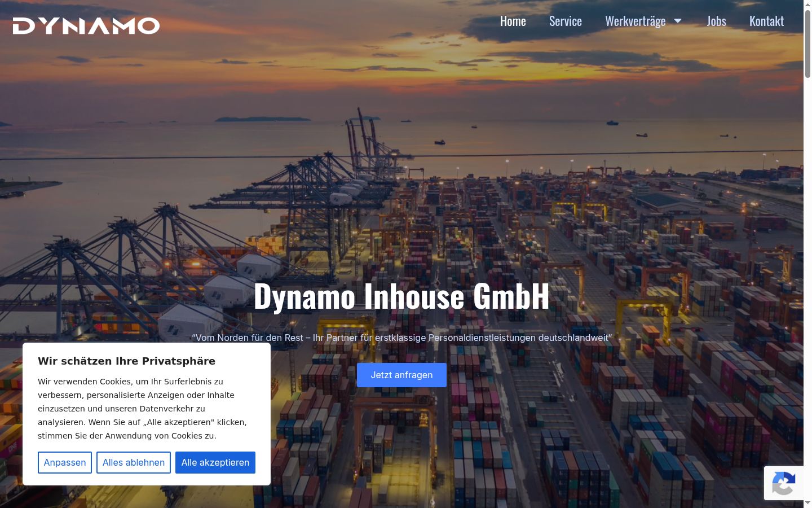This screenshot has width=812, height=508.
Task: Reject cookies with Alles ablehnen
Action: (134, 462)
